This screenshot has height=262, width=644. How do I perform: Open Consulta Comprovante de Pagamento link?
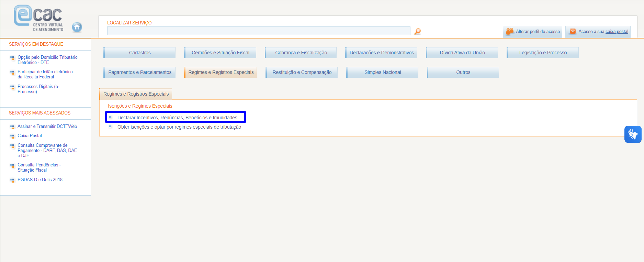pos(47,150)
